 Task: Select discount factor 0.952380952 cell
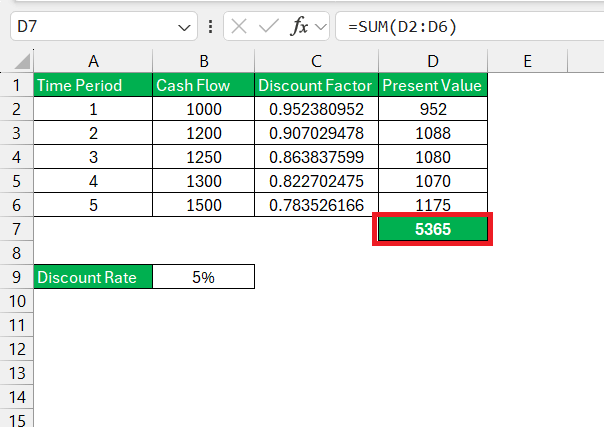pos(317,109)
